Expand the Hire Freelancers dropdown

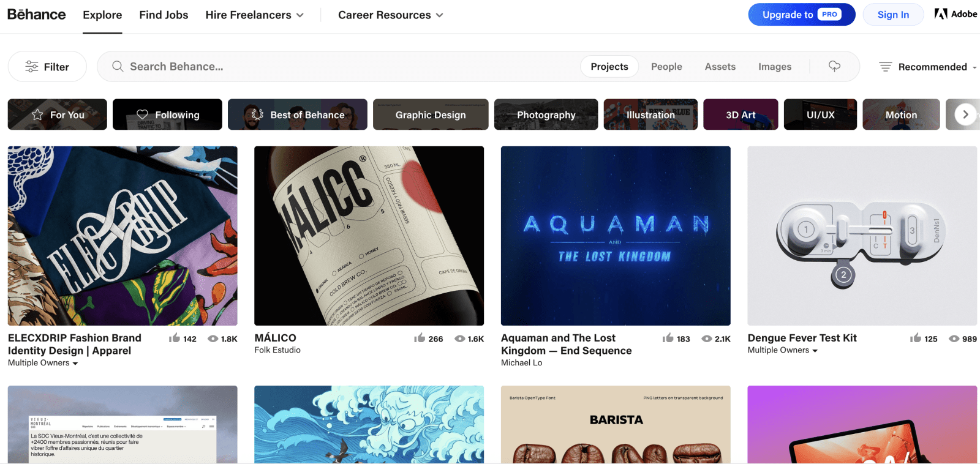[x=254, y=15]
